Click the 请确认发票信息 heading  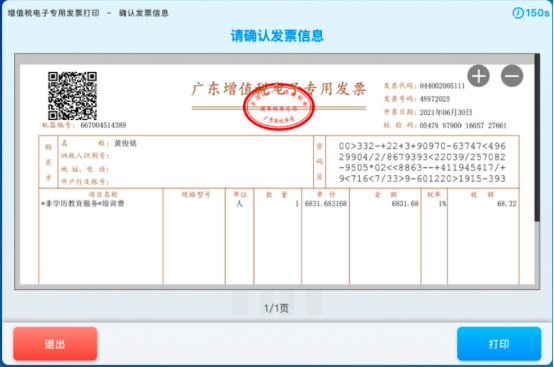[277, 36]
